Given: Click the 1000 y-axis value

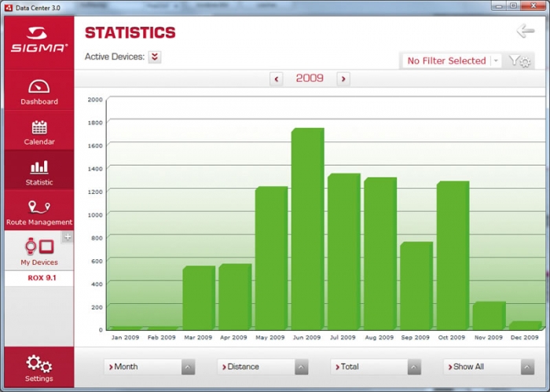Looking at the screenshot, I should tap(95, 215).
